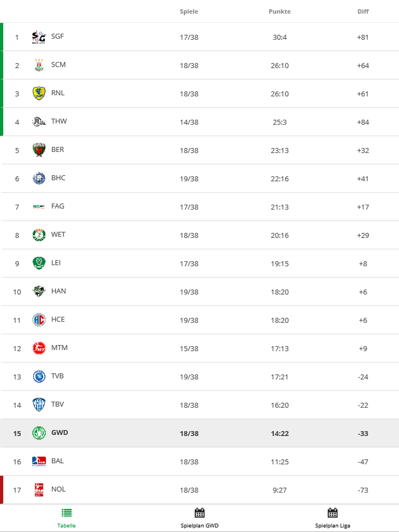Click the BER fox logo
Viewport: 399px width, 532px height.
[x=39, y=150]
